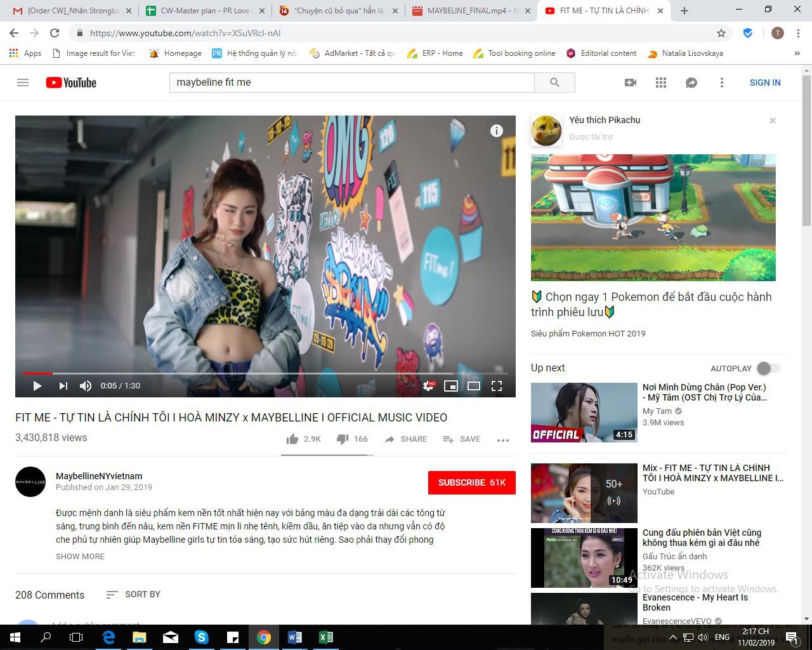Open the YouTube messages share icon
Screen dimensions: 812x650
pyautogui.click(x=691, y=83)
